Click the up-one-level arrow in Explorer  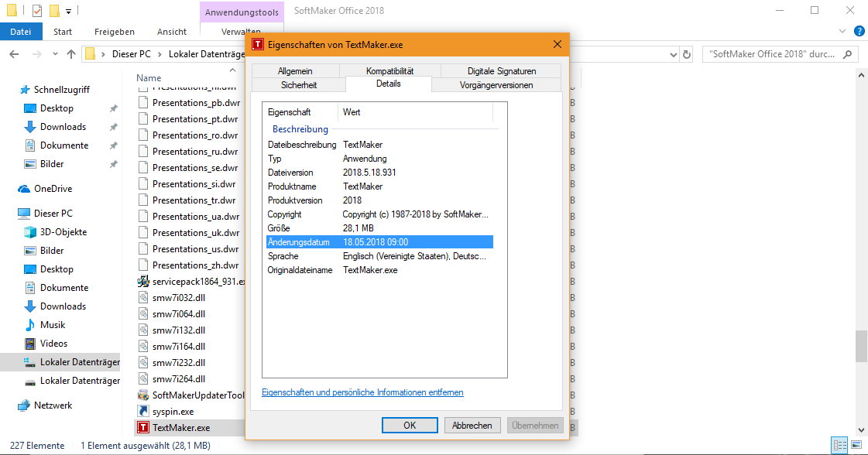point(71,54)
